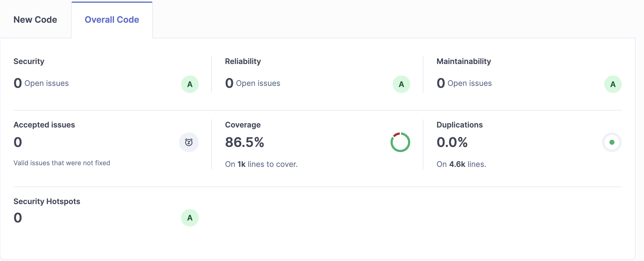
Task: Click the Security Hotspots A rating badge
Action: click(190, 218)
